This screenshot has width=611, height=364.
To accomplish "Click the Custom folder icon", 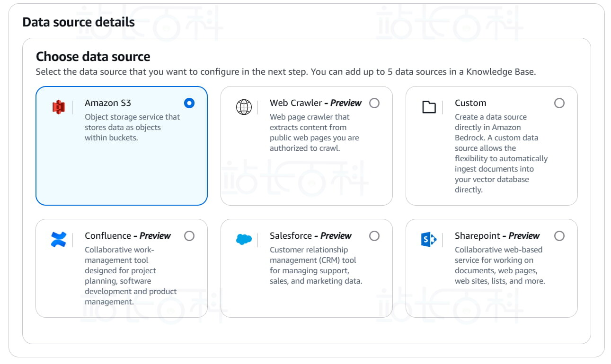I will point(429,107).
